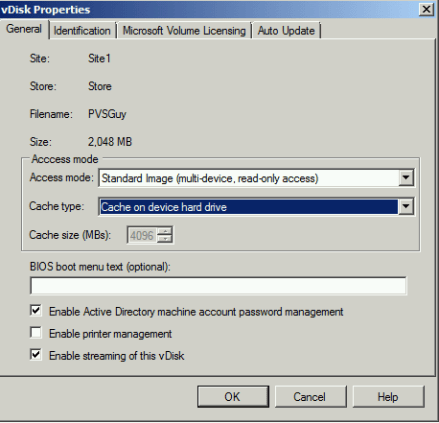Switch to the General tab

tap(24, 29)
